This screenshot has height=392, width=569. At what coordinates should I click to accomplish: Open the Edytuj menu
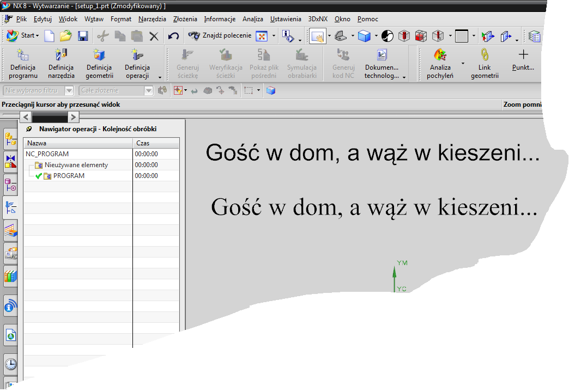pos(43,19)
